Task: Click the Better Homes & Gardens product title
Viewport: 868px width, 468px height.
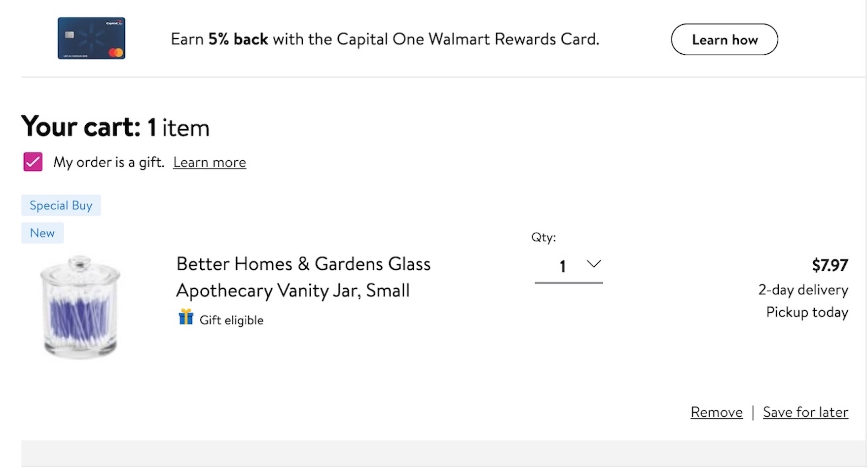Action: coord(303,277)
